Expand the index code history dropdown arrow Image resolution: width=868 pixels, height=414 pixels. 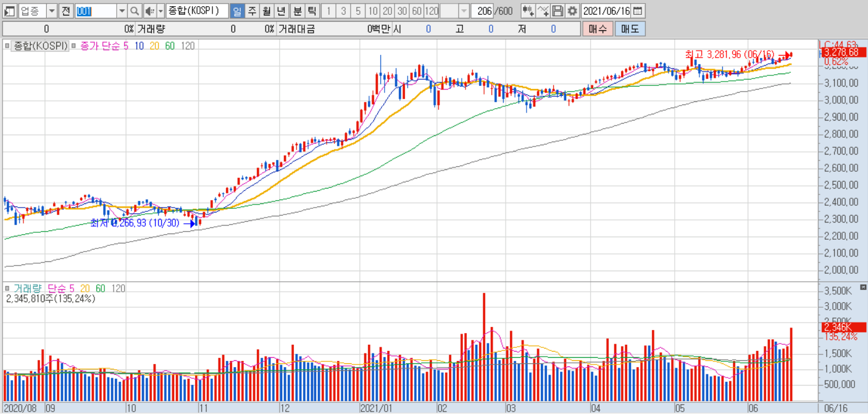point(122,11)
